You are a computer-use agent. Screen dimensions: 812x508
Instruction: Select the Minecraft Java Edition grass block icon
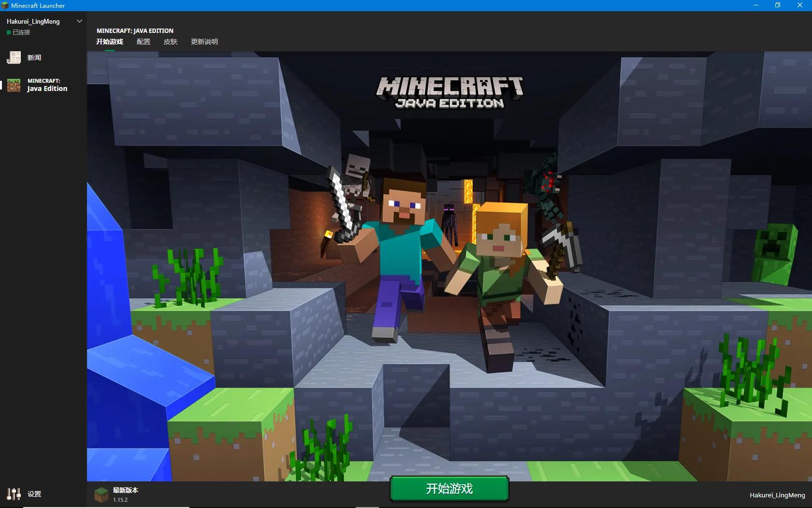pyautogui.click(x=14, y=85)
